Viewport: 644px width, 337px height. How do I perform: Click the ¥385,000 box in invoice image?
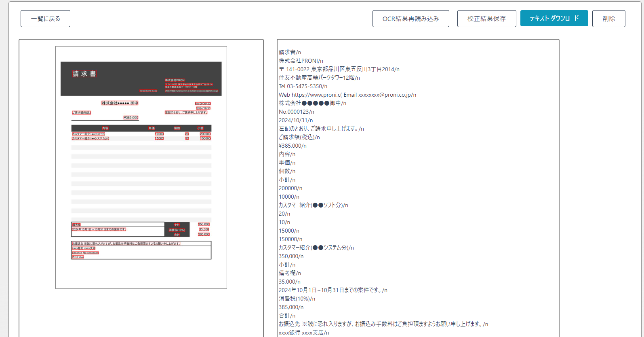pyautogui.click(x=131, y=118)
